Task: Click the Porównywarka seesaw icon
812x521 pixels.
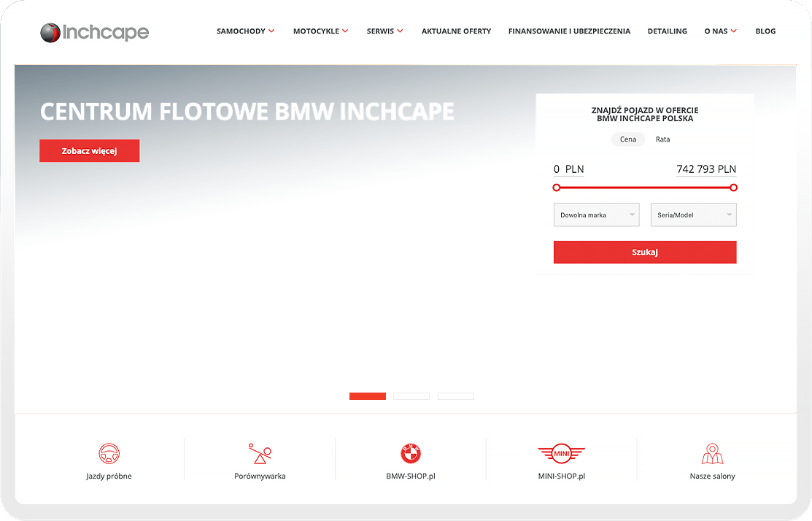Action: pos(260,454)
